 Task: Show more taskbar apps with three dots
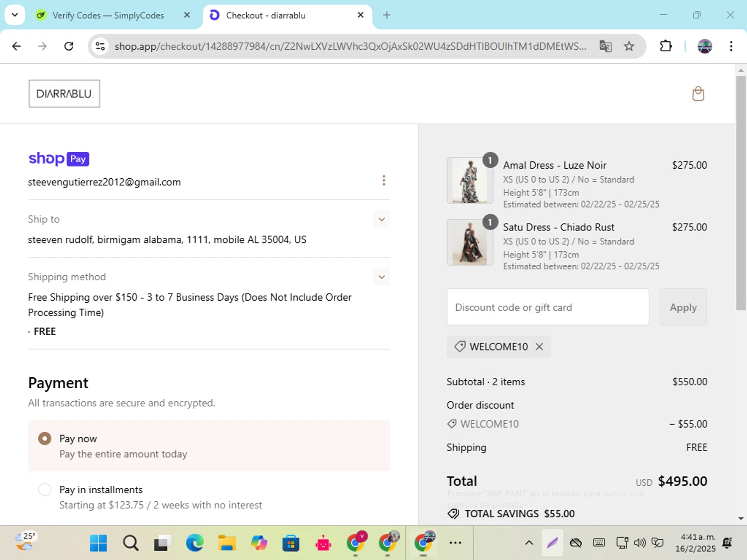455,543
